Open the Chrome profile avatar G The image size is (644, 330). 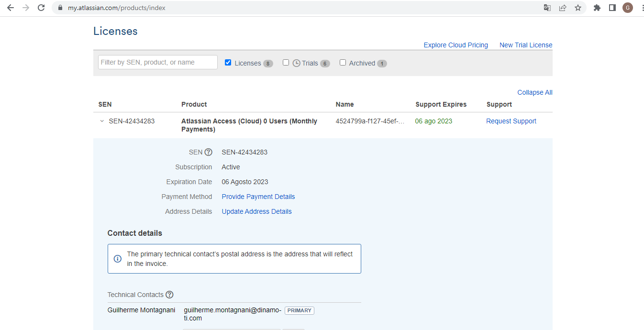[627, 8]
